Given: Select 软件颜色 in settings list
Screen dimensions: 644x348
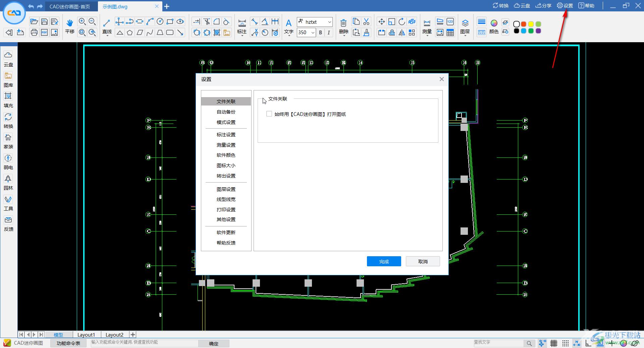Looking at the screenshot, I should (226, 155).
